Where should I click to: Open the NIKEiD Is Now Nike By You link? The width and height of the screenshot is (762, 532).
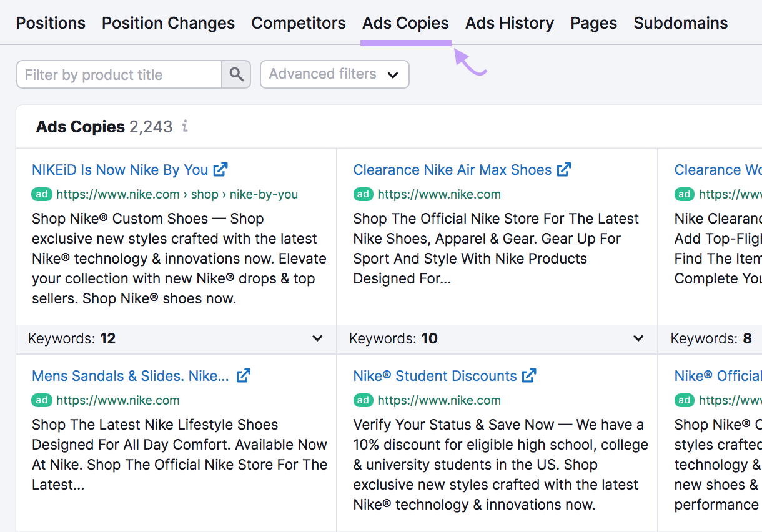coord(119,169)
